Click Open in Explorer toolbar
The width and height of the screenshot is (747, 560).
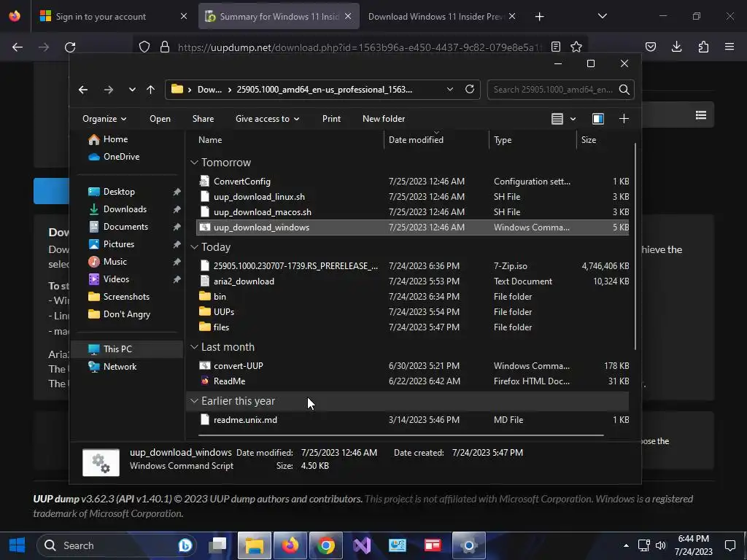coord(160,119)
